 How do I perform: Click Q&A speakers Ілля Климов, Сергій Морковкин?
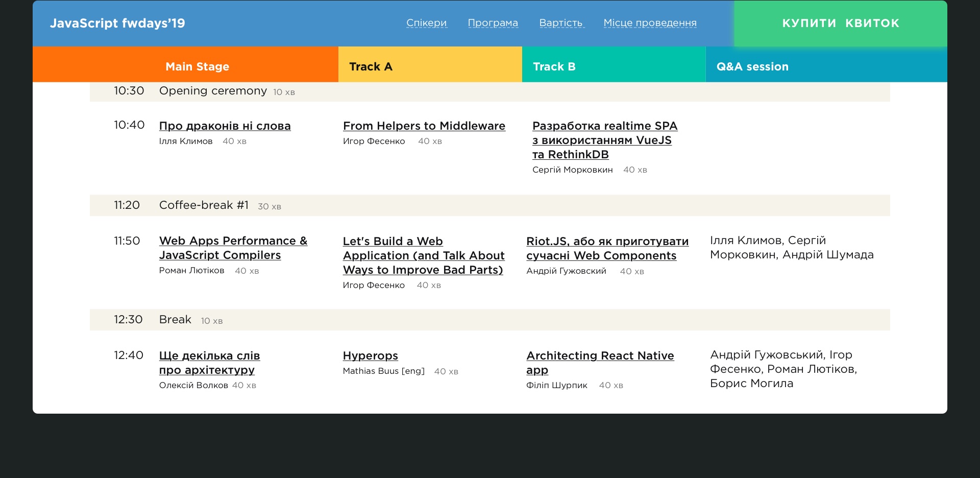[x=792, y=248]
